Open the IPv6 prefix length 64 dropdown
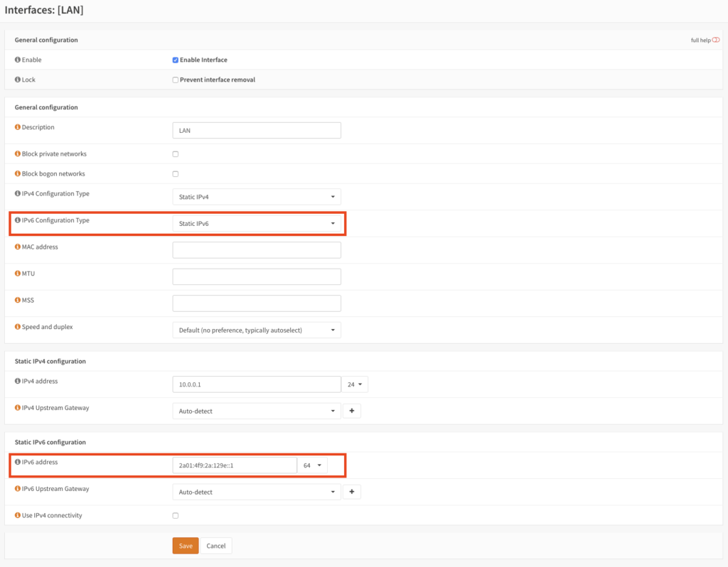Screen dimensions: 728x567 point(312,465)
